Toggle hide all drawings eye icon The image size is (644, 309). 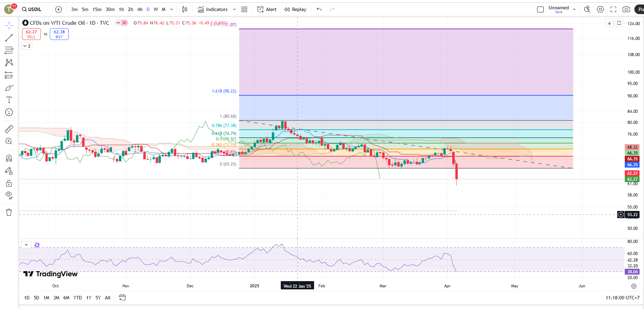(x=9, y=195)
